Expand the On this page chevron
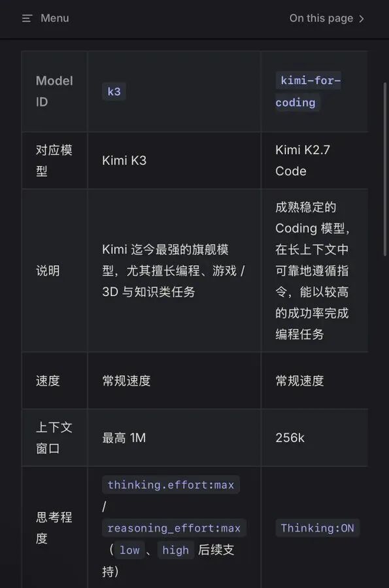 click(362, 19)
